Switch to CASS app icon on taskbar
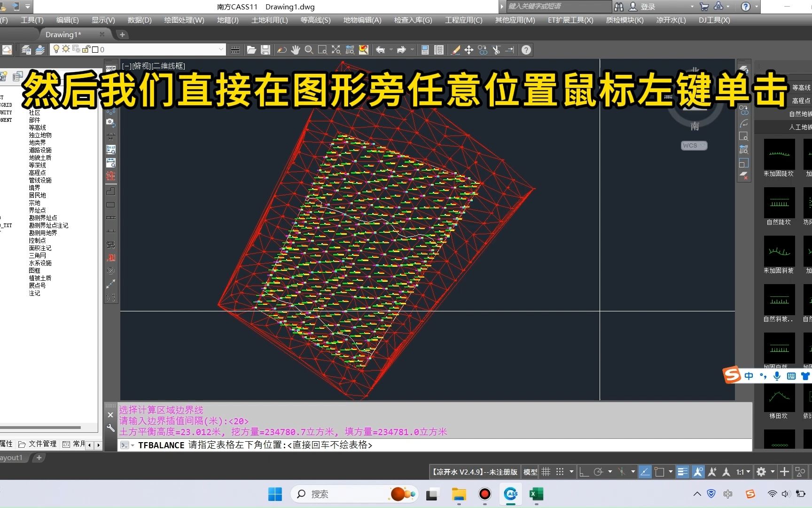Viewport: 812px width, 508px height. click(x=511, y=494)
